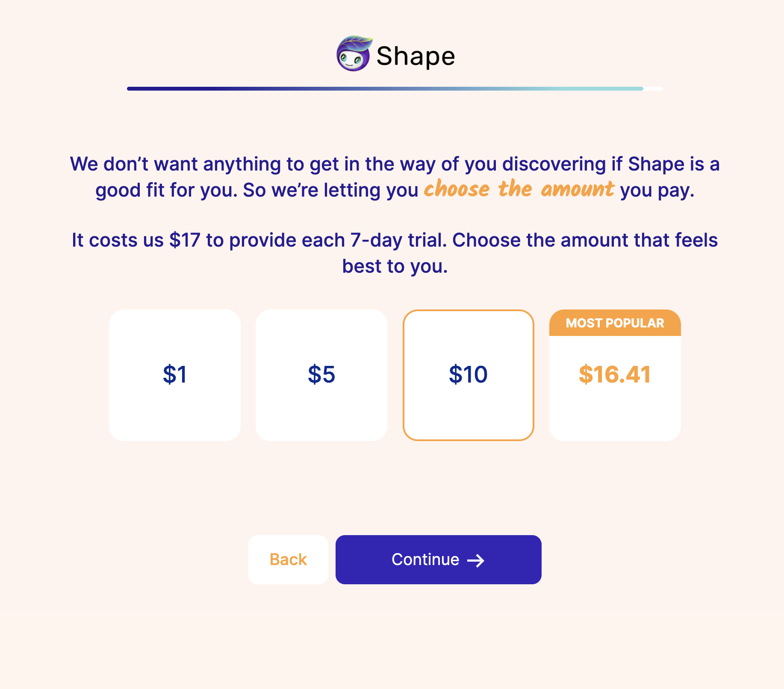Click the MOST POPULAR badge
784x689 pixels.
pos(615,323)
